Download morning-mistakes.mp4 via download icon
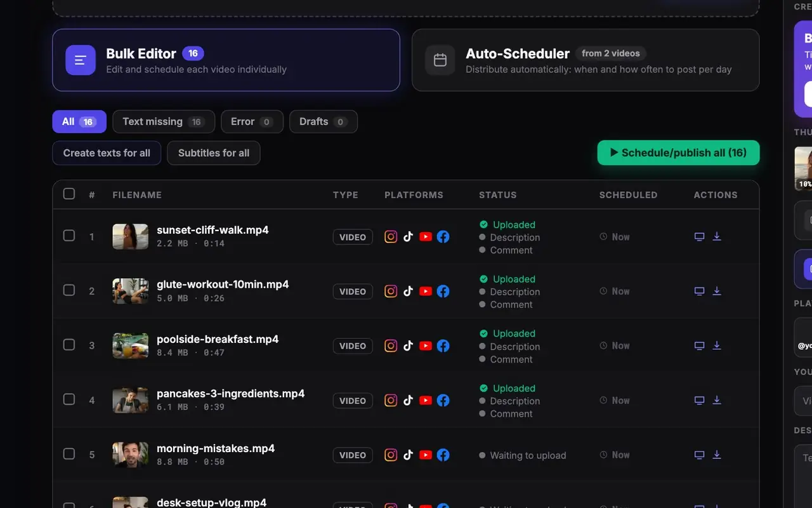Viewport: 812px width, 508px height. click(717, 455)
